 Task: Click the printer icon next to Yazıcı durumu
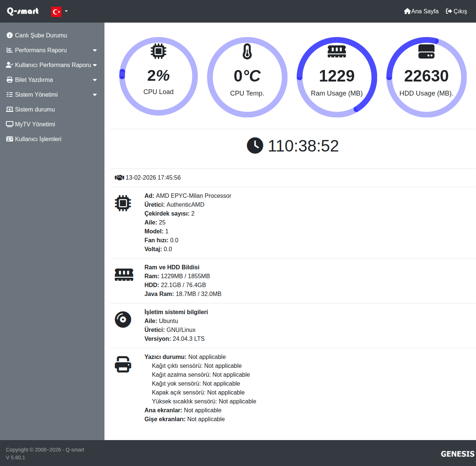pos(123,365)
